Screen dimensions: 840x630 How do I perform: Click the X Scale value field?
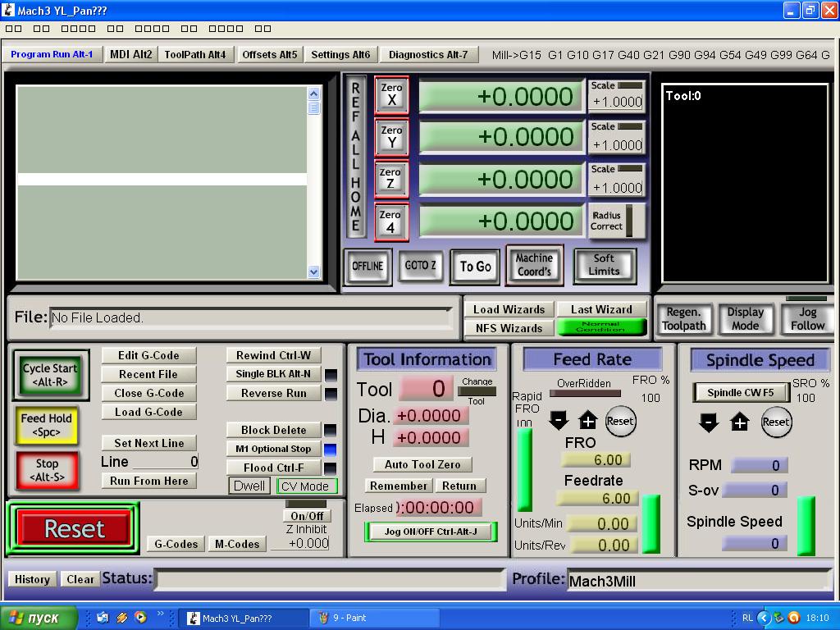pyautogui.click(x=617, y=102)
